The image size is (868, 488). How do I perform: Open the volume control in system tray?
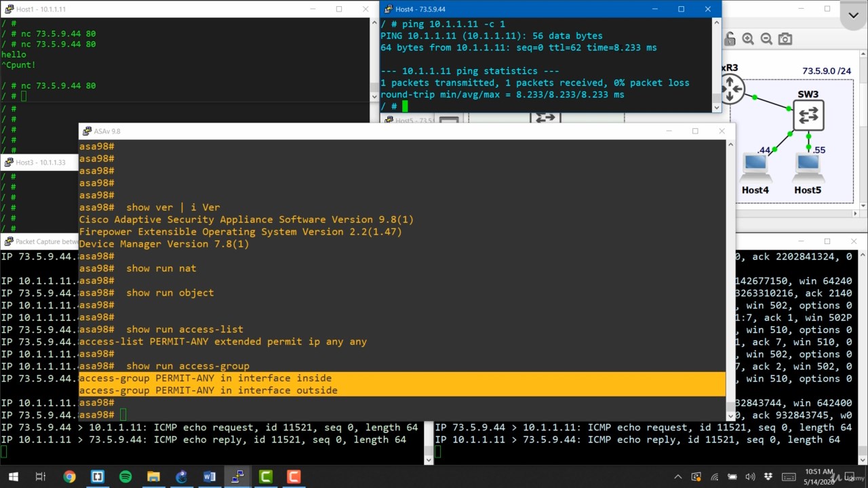tap(750, 476)
